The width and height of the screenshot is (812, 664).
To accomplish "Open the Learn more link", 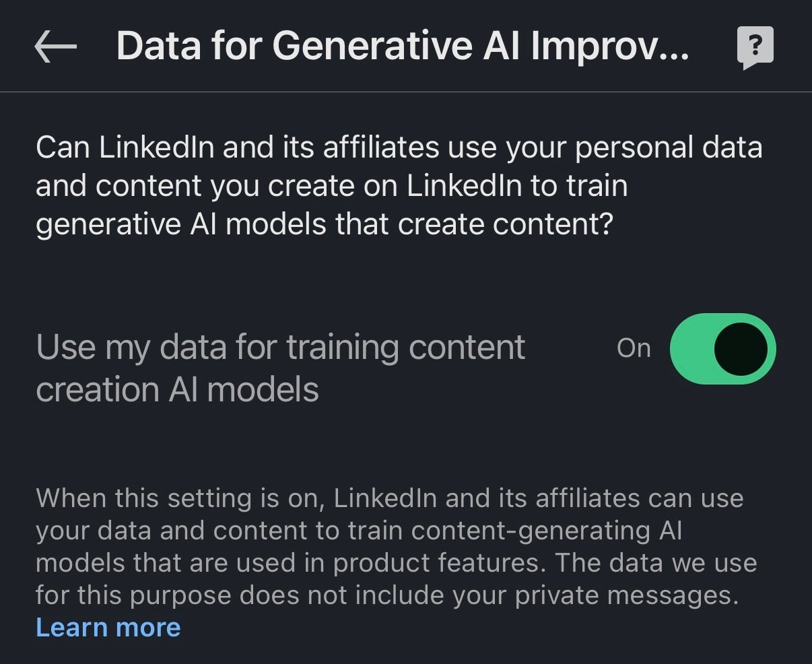I will point(108,628).
